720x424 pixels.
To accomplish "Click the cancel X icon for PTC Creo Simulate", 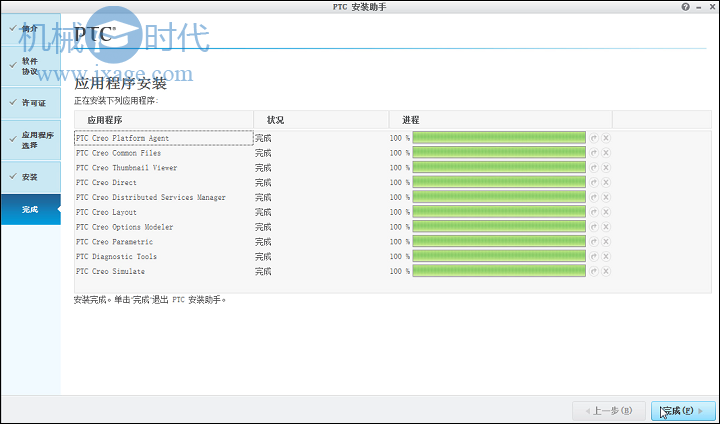I will click(x=606, y=271).
